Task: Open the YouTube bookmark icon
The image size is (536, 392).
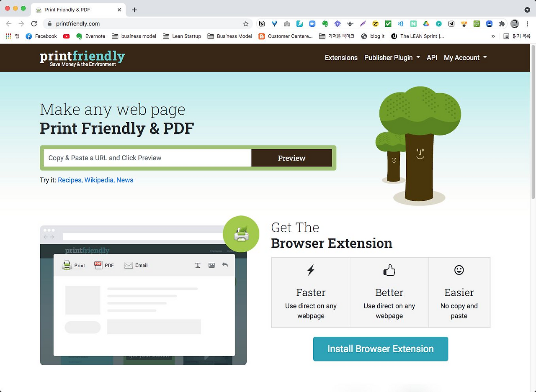Action: click(x=66, y=36)
